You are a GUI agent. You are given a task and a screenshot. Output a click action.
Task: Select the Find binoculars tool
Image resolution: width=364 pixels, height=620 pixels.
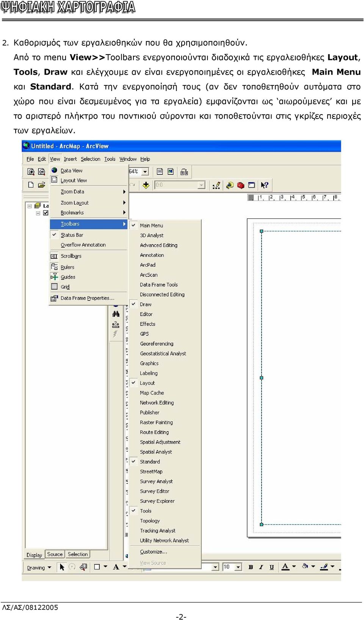click(x=116, y=314)
